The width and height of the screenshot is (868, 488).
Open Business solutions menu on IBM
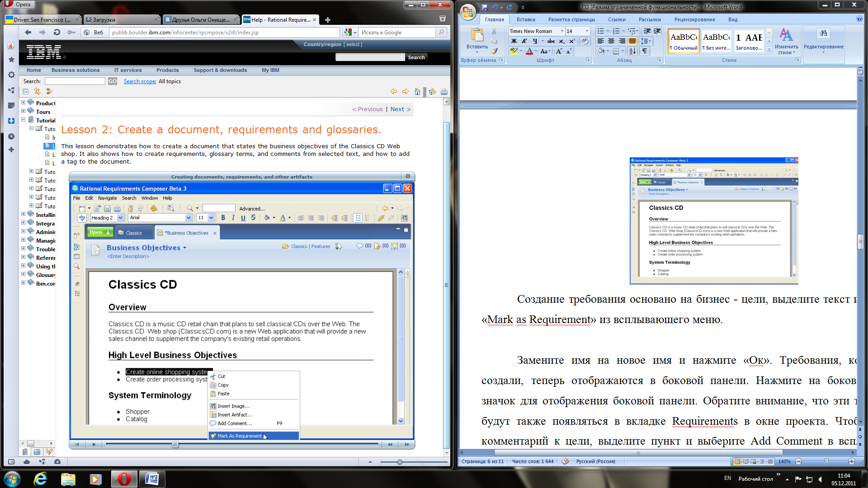[75, 70]
